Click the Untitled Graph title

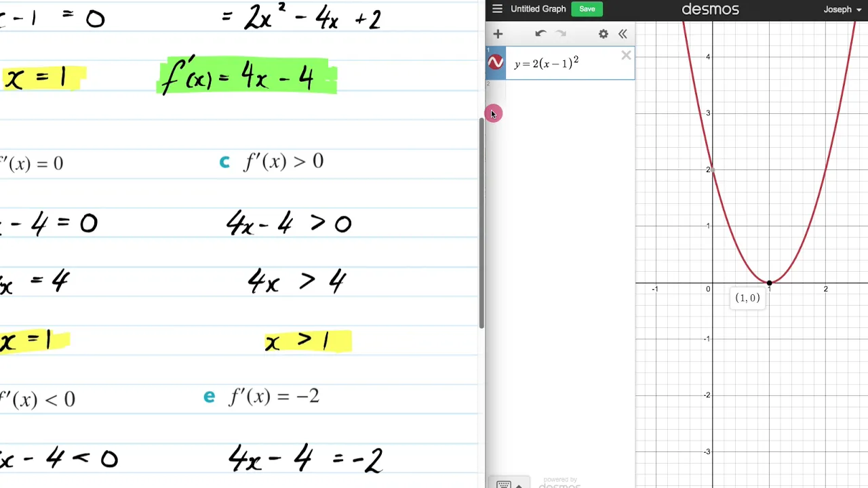point(538,9)
